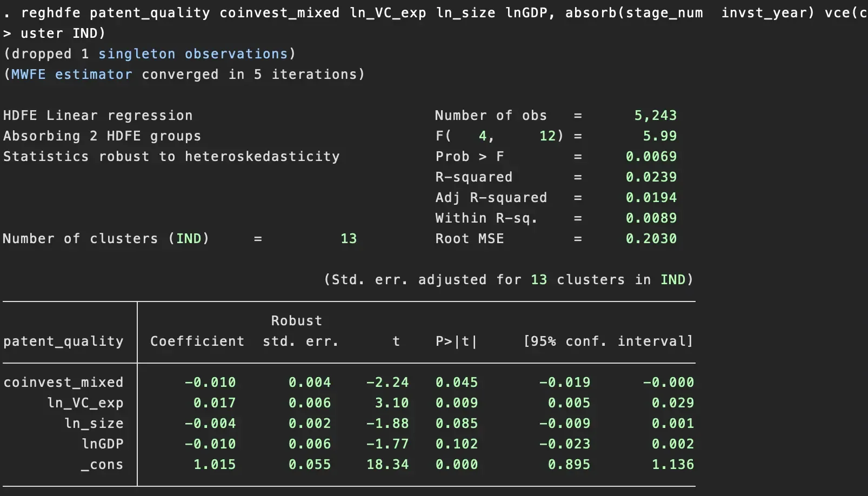The width and height of the screenshot is (868, 496).
Task: Select the Root MSE value 0.2030
Action: pyautogui.click(x=651, y=239)
